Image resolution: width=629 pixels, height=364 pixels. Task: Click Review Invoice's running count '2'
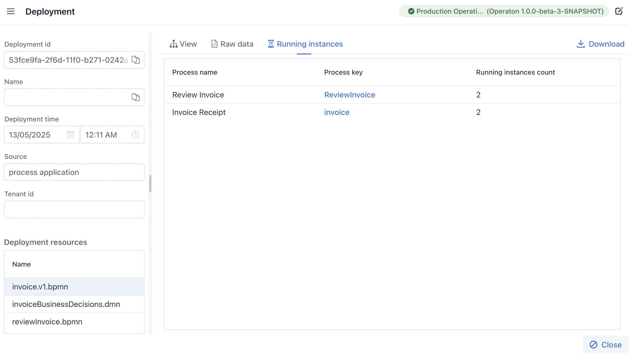click(478, 95)
